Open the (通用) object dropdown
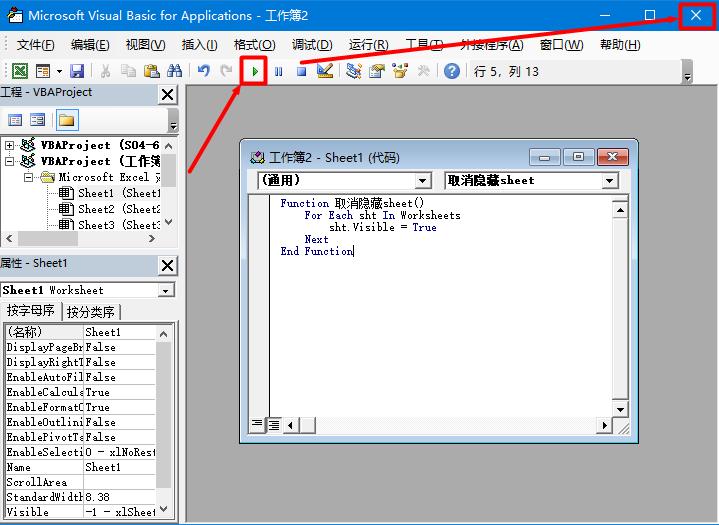Screen dimensions: 719x525 click(x=422, y=181)
